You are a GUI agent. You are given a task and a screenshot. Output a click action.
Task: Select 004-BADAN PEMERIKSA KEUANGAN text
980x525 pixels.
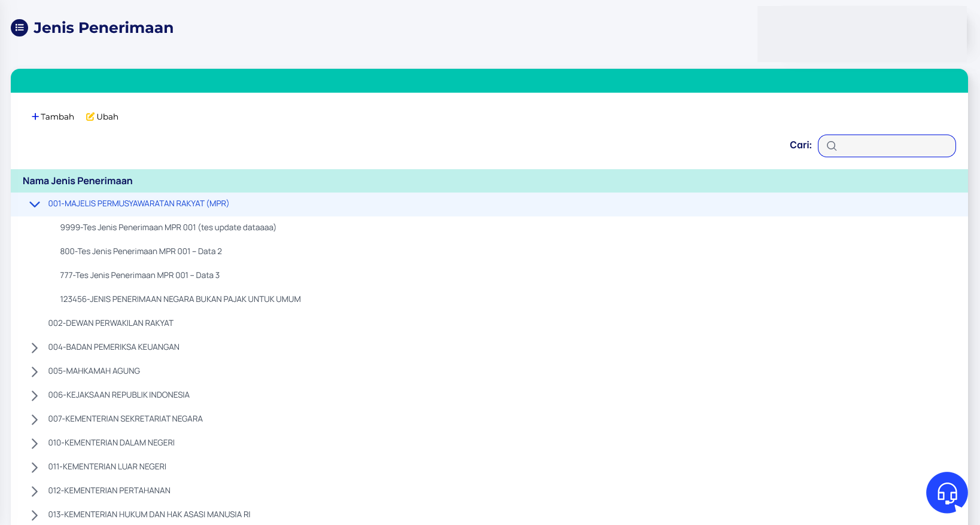pos(114,347)
